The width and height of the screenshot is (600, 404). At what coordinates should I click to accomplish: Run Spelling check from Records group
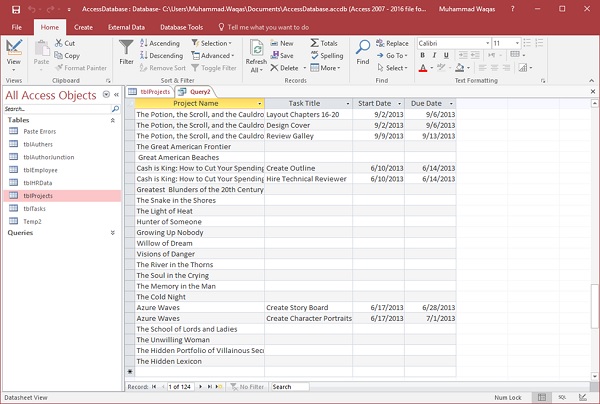[325, 56]
